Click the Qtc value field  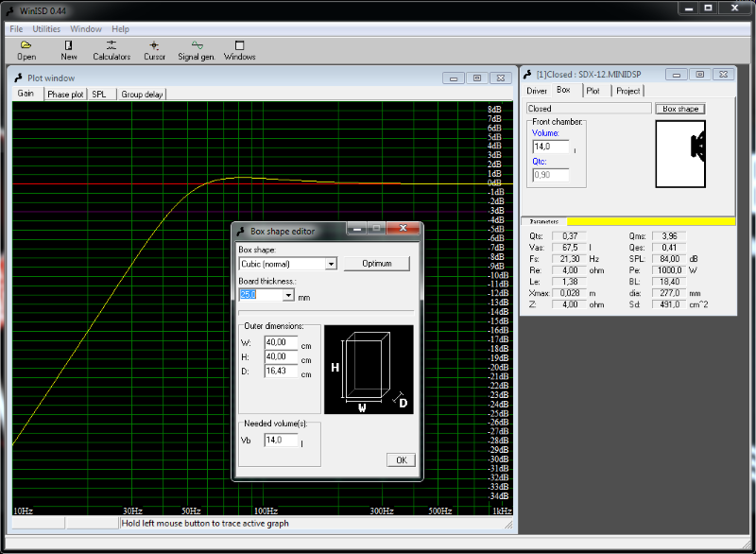[x=551, y=175]
